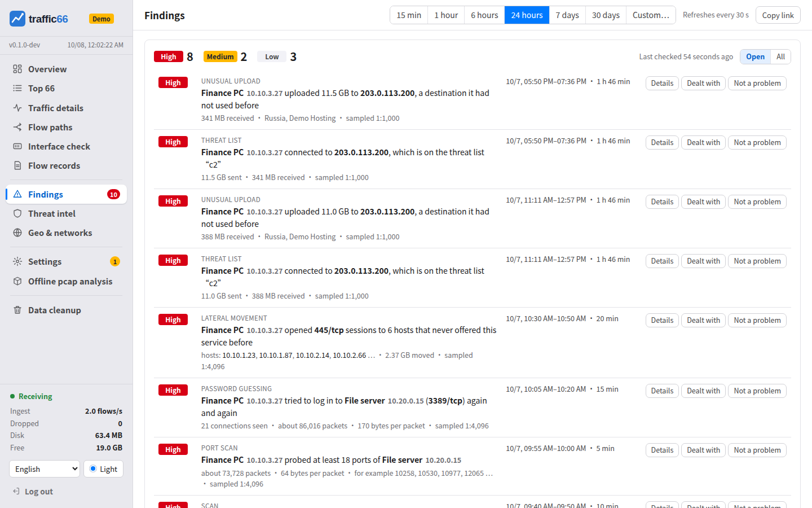Click the Settings gear icon
This screenshot has height=508, width=812.
[17, 261]
